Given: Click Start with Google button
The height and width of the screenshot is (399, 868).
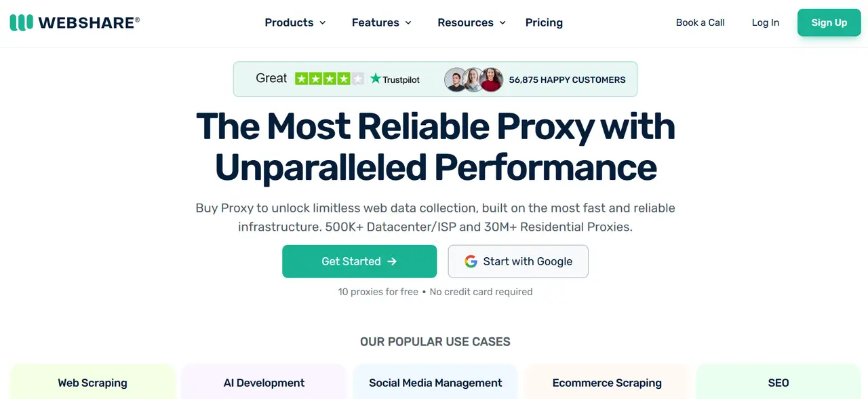Looking at the screenshot, I should click(518, 261).
